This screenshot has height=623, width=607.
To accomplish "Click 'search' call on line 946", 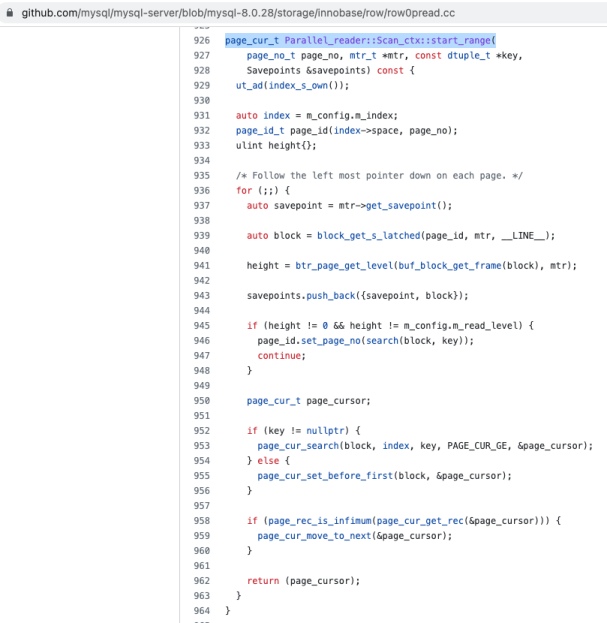I will [x=382, y=341].
